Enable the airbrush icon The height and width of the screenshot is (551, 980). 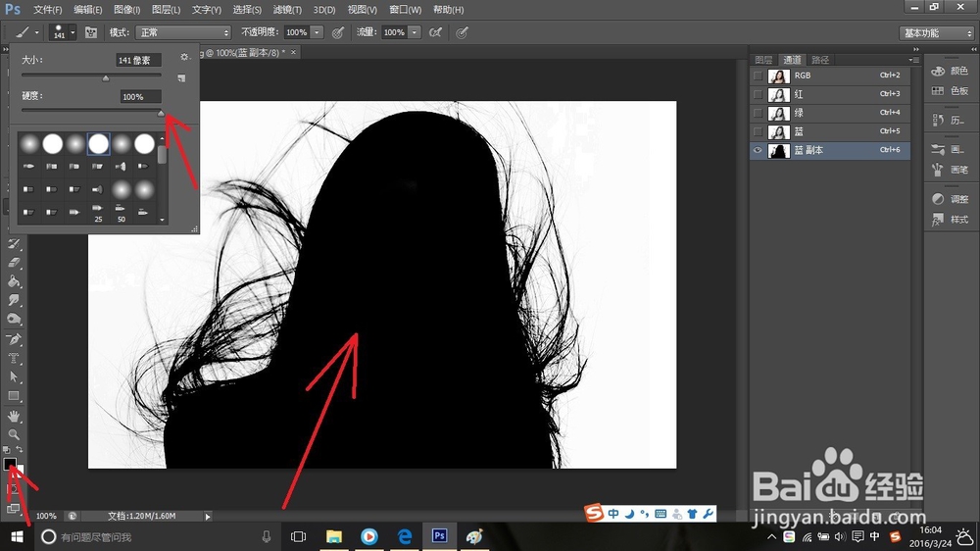pyautogui.click(x=436, y=32)
